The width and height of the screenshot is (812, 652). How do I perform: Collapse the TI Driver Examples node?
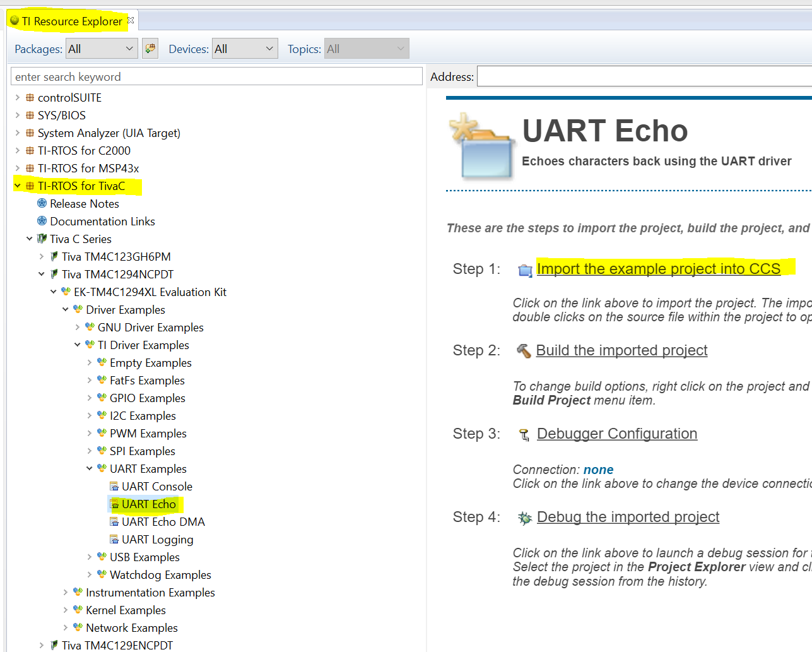tap(78, 345)
